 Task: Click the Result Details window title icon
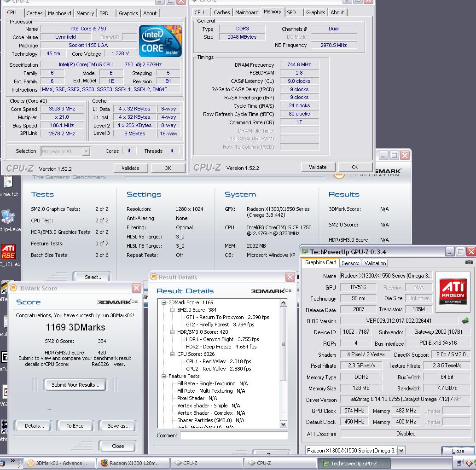(x=154, y=277)
